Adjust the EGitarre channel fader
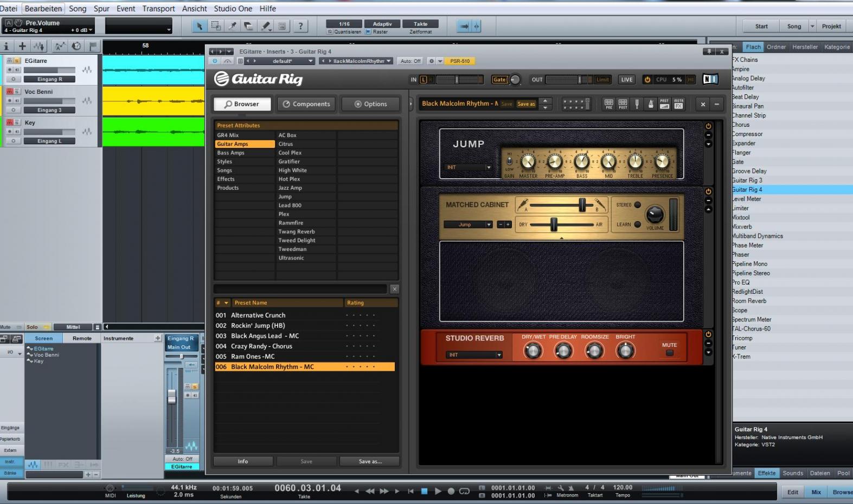 (x=172, y=397)
